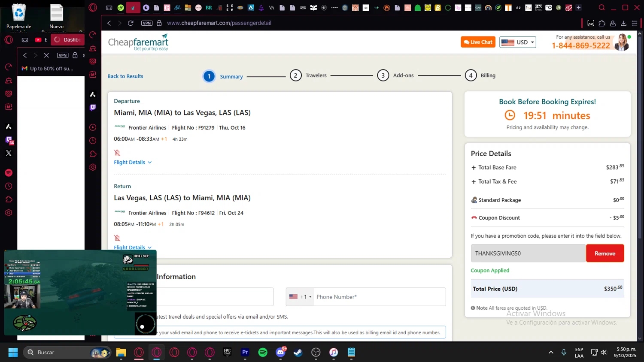644x362 pixels.
Task: Focus the Phone Number field
Action: 380,297
